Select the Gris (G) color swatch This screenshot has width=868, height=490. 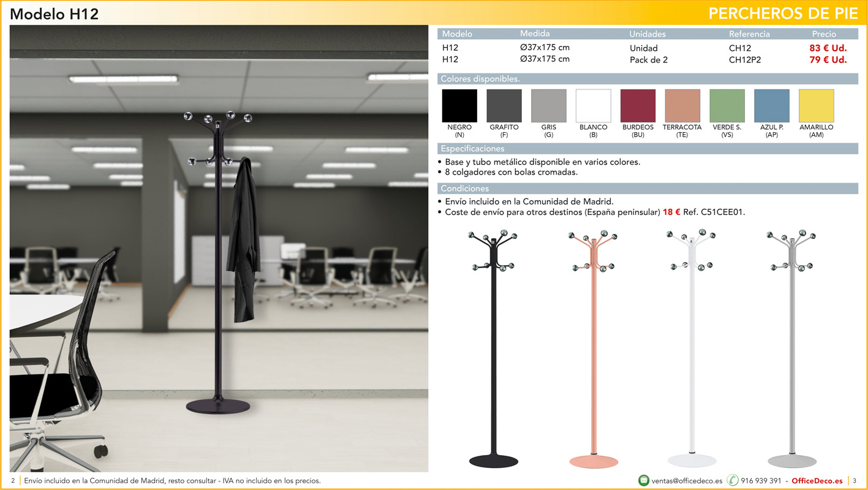pos(549,106)
